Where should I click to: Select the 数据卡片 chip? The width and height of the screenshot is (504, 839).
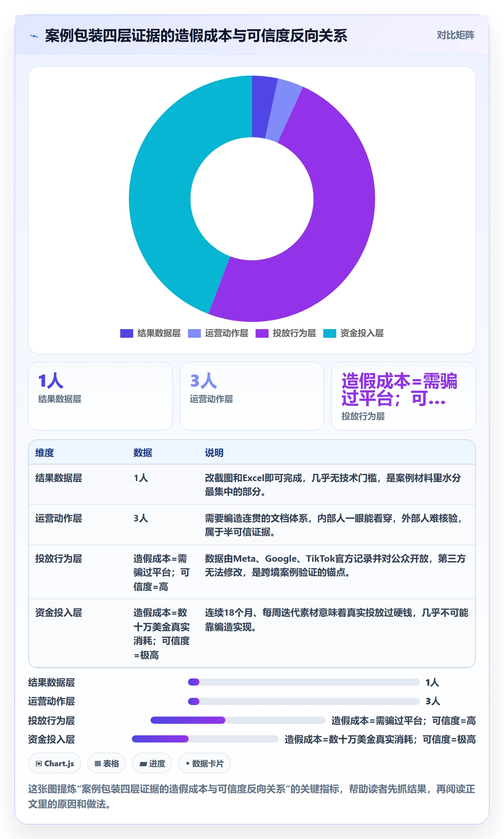click(204, 763)
